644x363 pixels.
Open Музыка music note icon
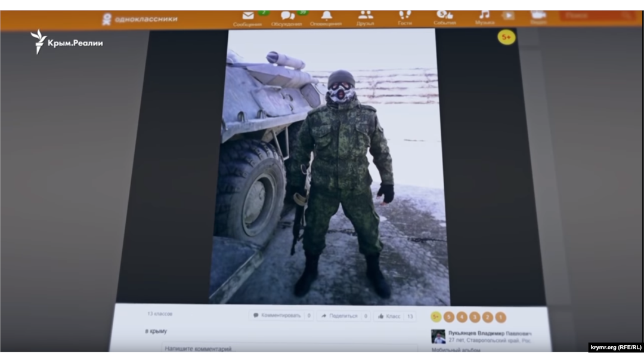[485, 18]
